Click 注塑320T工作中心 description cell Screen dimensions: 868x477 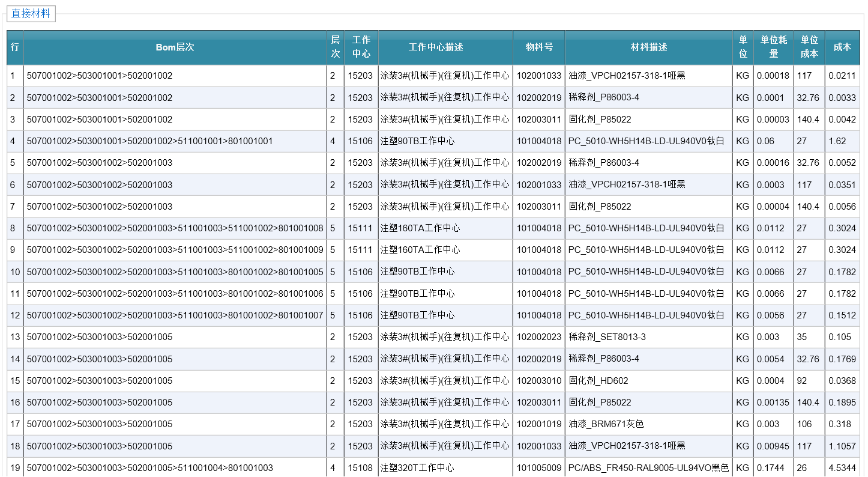click(417, 468)
